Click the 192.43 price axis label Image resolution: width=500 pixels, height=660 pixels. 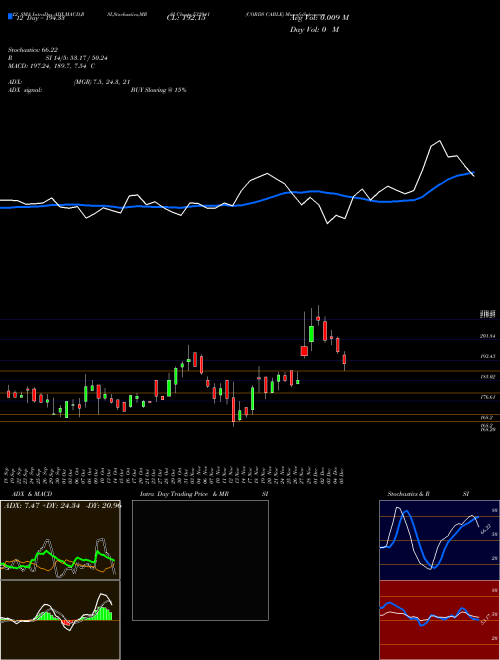point(487,356)
